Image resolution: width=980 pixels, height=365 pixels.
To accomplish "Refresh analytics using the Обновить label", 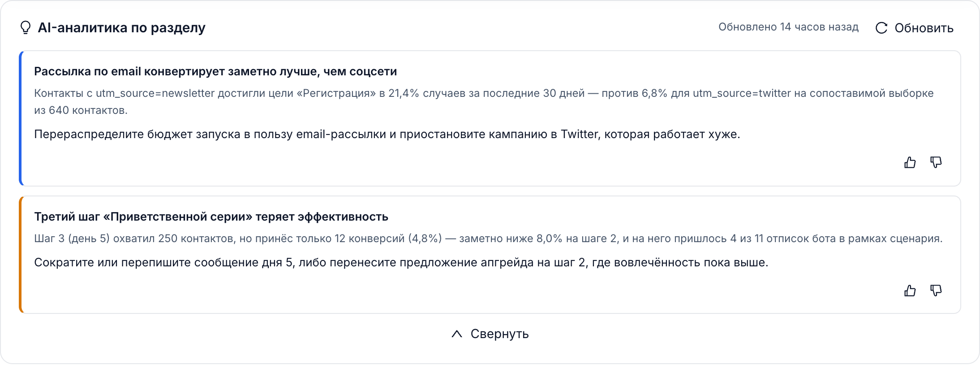I will [924, 28].
